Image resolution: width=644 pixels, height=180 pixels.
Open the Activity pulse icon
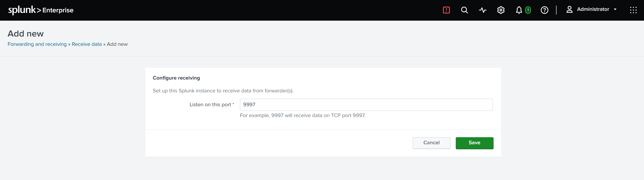click(x=482, y=10)
